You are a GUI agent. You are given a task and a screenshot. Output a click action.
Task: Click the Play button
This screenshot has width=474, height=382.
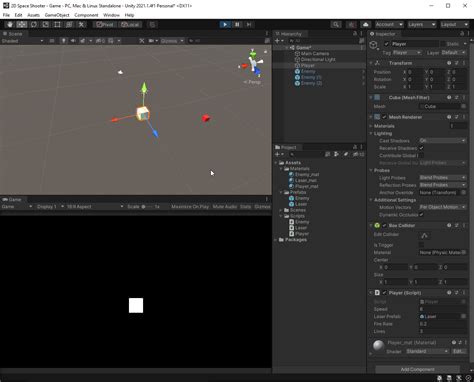pos(225,25)
